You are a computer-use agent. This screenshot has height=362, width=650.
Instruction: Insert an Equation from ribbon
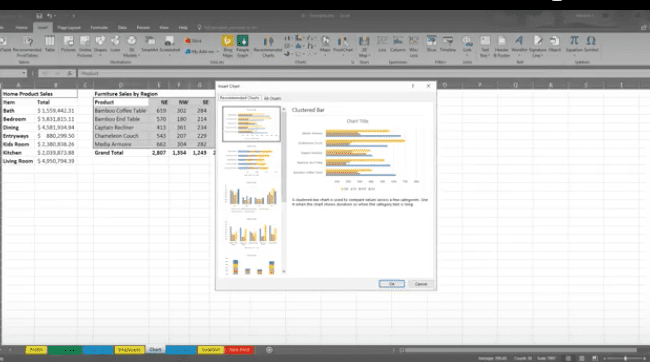574,44
